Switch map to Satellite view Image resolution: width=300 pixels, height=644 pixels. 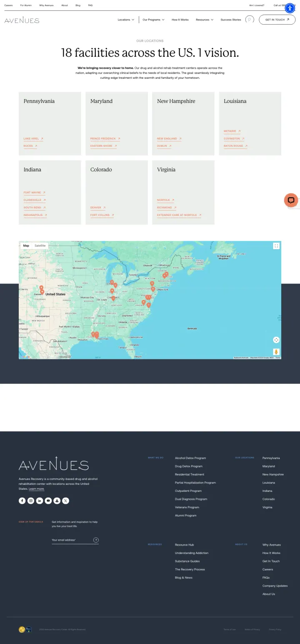point(40,246)
